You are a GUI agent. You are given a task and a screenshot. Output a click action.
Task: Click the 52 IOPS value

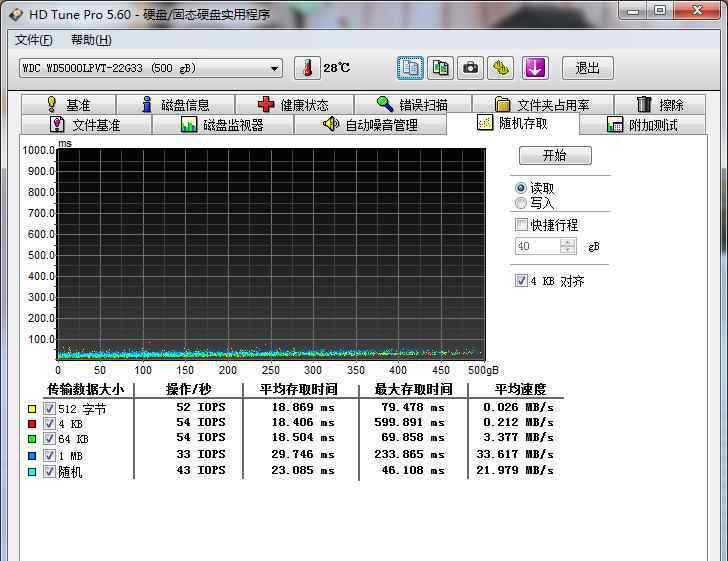click(201, 407)
